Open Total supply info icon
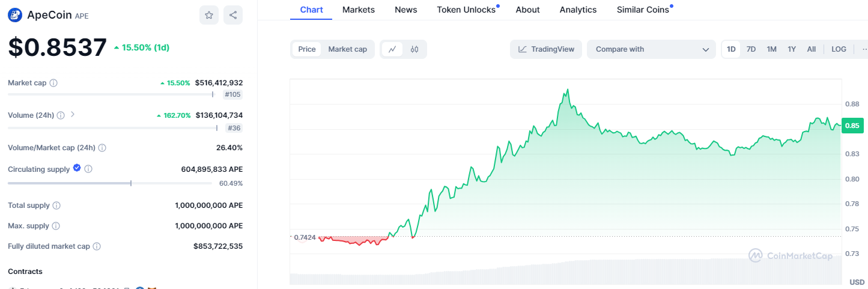Screen dimensions: 868x289 [x=56, y=205]
